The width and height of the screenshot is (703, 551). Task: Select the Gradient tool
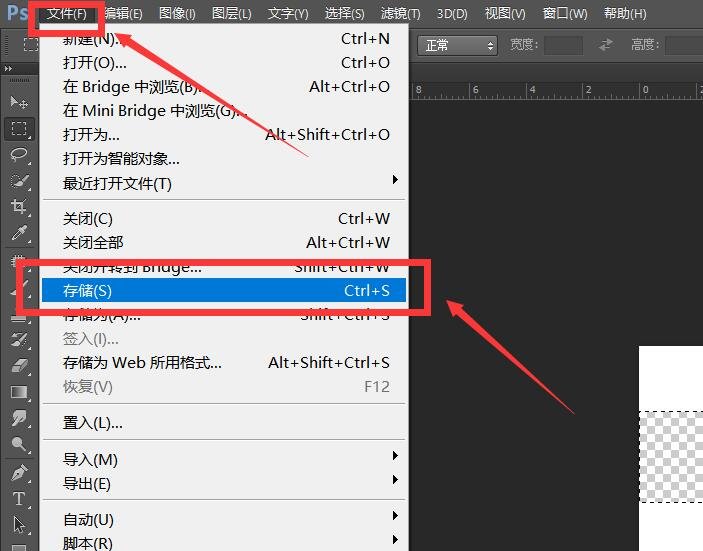click(x=19, y=392)
